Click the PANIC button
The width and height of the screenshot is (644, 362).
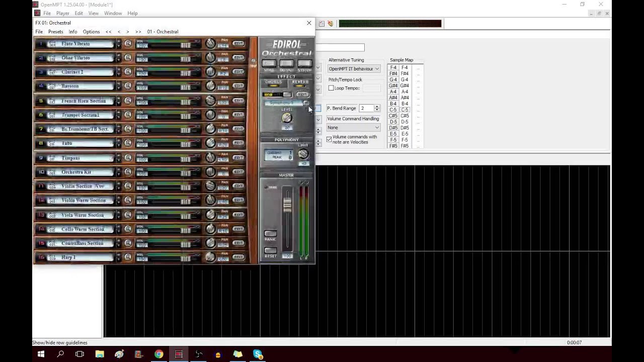[x=271, y=234]
